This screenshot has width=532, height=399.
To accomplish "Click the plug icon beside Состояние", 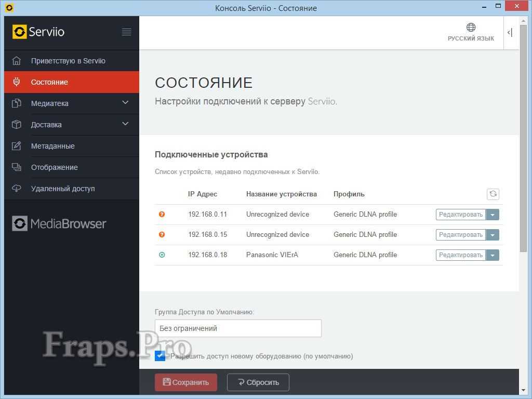I will pyautogui.click(x=16, y=82).
